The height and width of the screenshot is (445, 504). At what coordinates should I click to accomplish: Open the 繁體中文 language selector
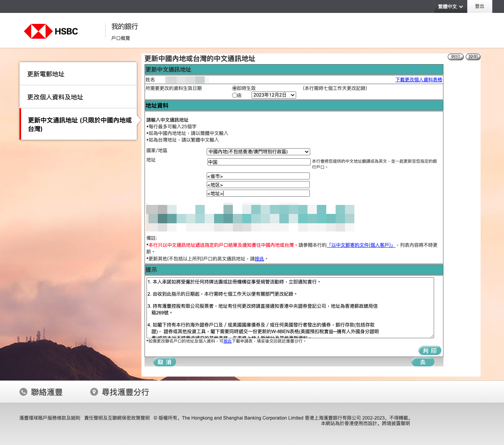coord(450,7)
